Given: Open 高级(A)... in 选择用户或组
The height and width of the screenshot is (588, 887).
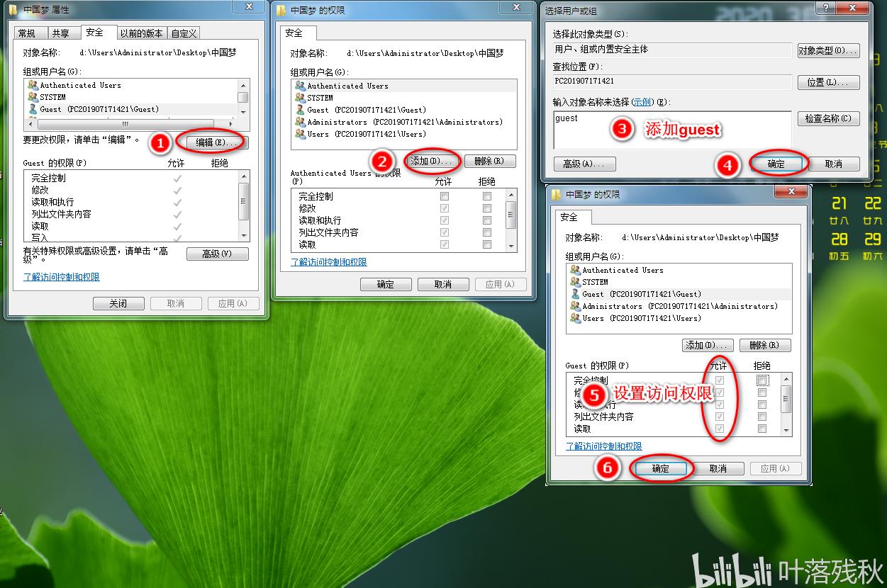Looking at the screenshot, I should pos(585,164).
